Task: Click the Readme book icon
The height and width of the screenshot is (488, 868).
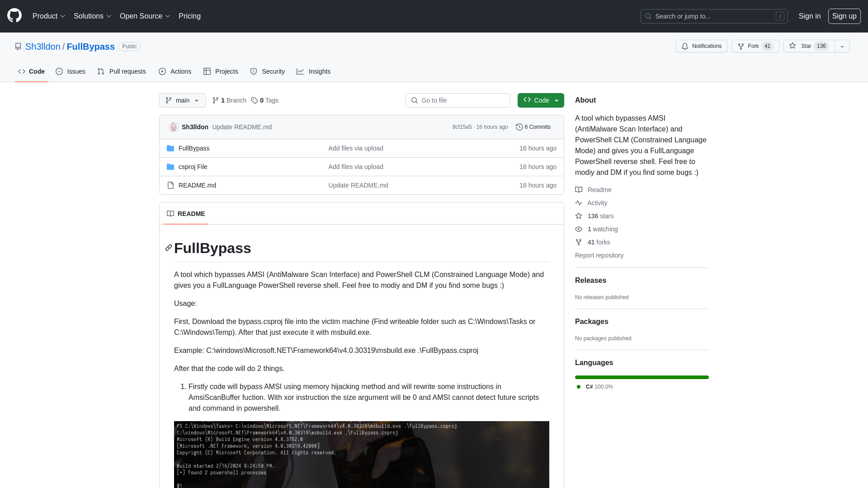Action: [x=578, y=189]
